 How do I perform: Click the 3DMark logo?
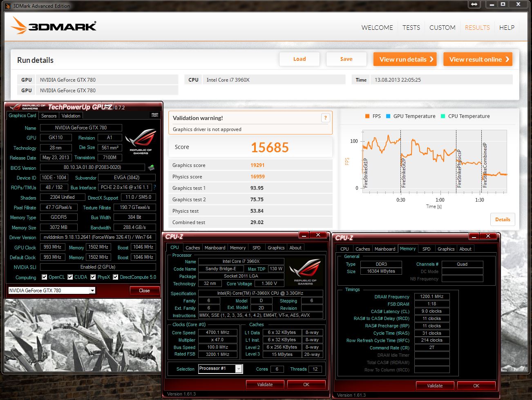coord(54,26)
